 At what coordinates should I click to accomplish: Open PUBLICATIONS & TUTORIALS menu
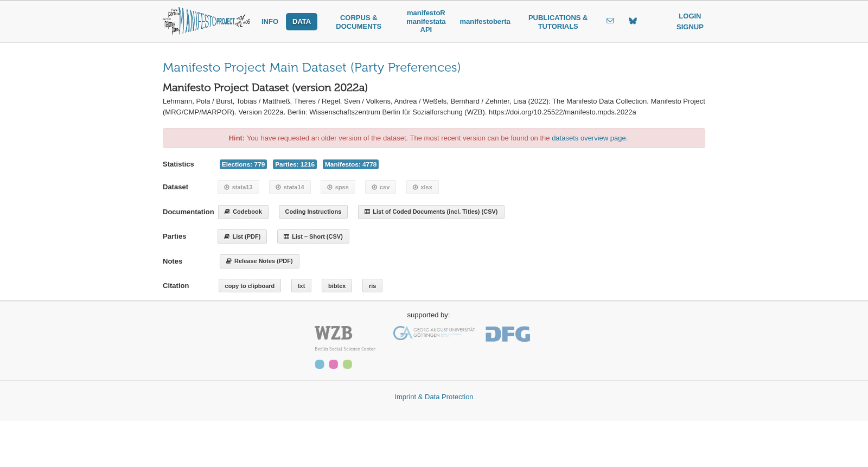tap(558, 22)
